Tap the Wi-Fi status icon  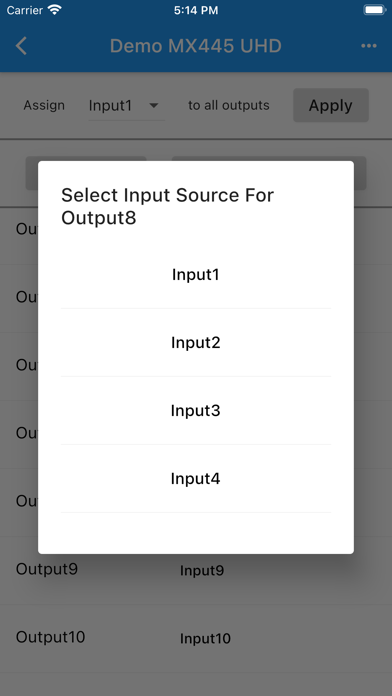pyautogui.click(x=55, y=10)
